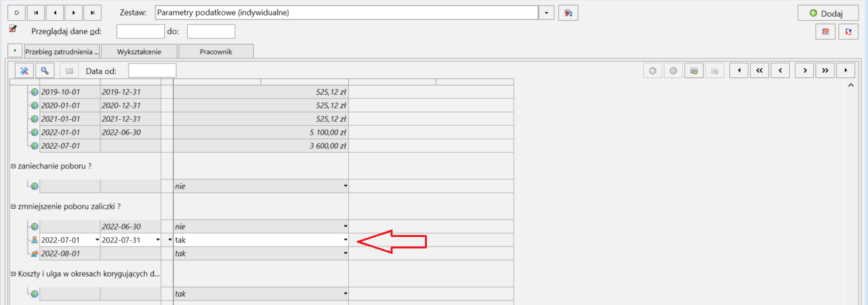
Task: Collapse the 'zaniechanie poboru ?' group
Action: pos(13,166)
